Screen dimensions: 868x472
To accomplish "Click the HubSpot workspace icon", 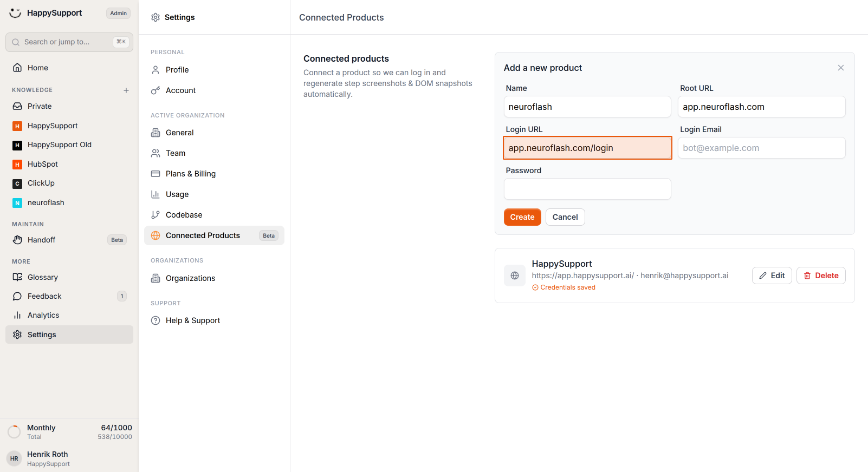I will click(17, 165).
